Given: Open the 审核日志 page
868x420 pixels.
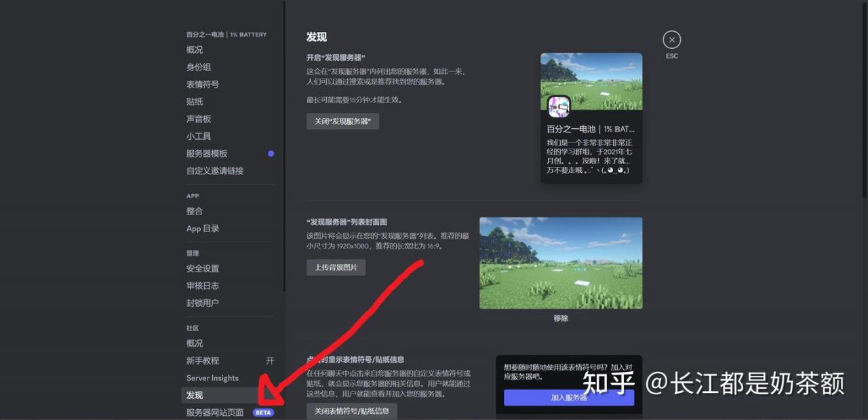Looking at the screenshot, I should tap(203, 286).
